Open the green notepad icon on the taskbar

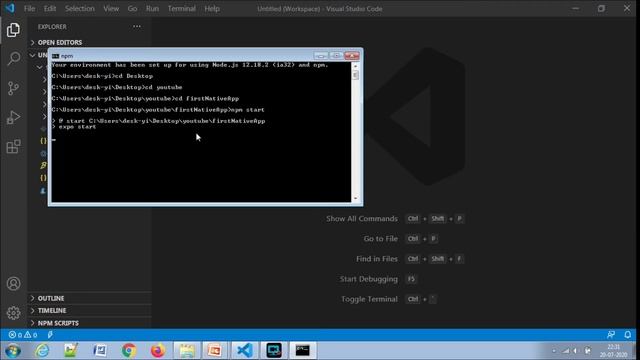[71, 351]
